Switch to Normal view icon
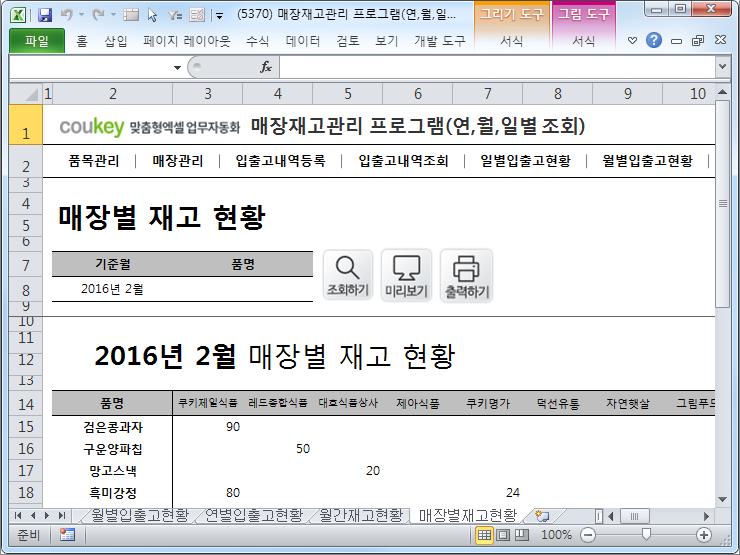740x555 pixels. point(484,535)
